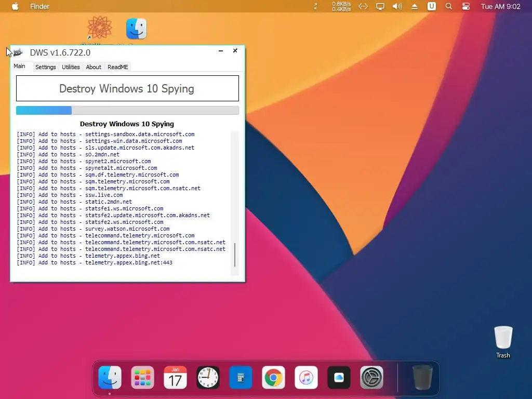Click log line settings-win.data.microsoft.com

click(x=99, y=141)
